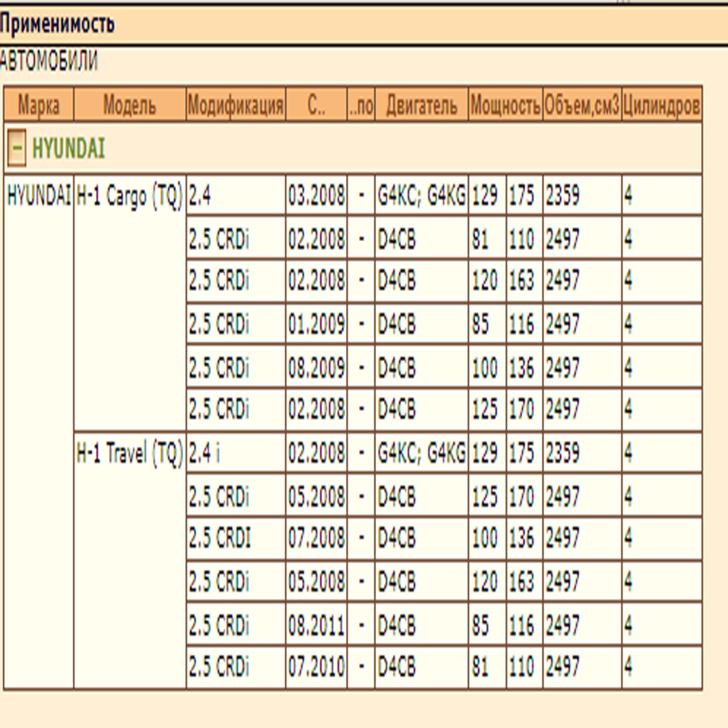
Task: Click the Модель column header
Action: 130,104
